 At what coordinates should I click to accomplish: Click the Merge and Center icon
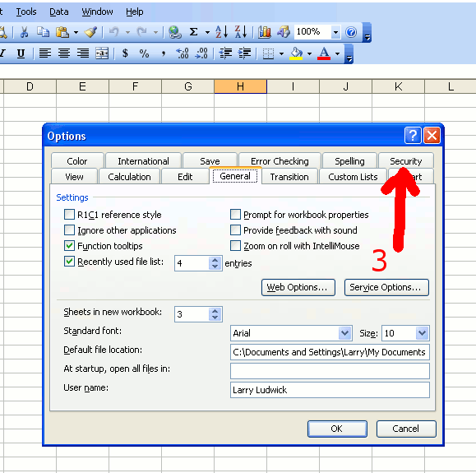coord(102,53)
